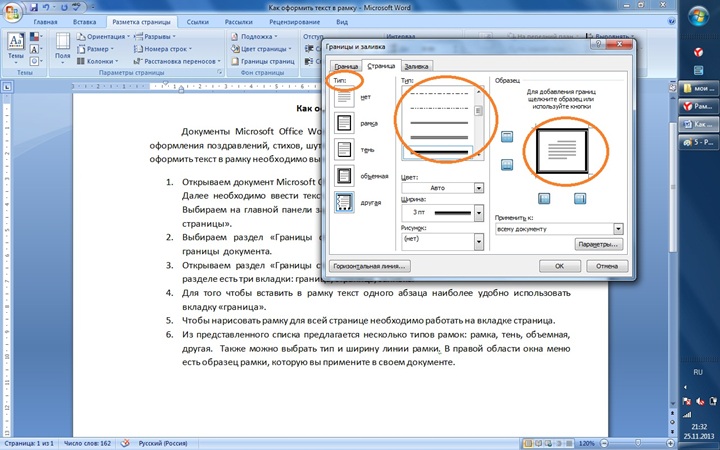Toggle top border button beside preview

[507, 136]
